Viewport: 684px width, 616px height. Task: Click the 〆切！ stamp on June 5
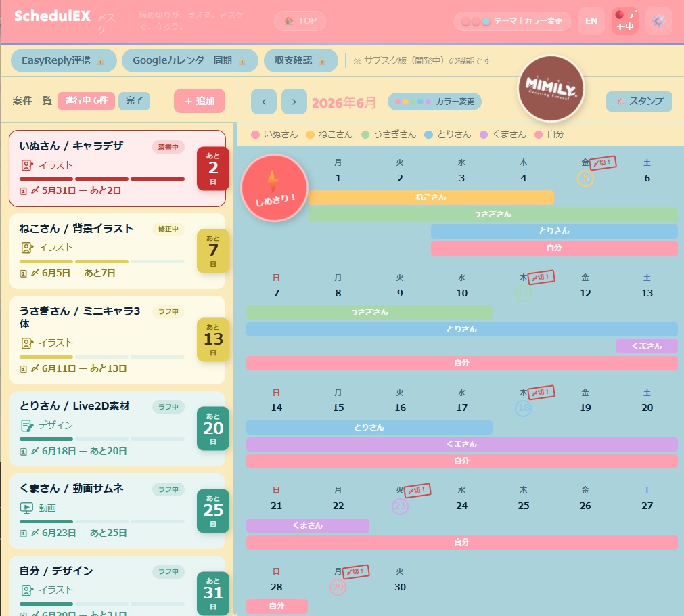603,163
